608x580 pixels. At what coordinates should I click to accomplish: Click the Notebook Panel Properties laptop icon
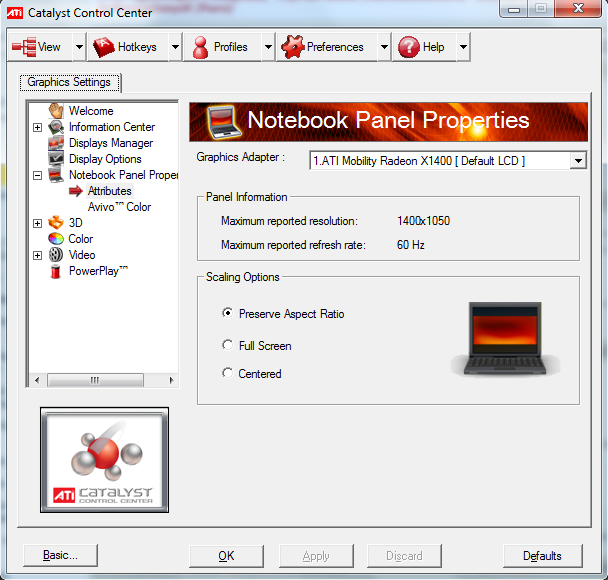pos(56,175)
